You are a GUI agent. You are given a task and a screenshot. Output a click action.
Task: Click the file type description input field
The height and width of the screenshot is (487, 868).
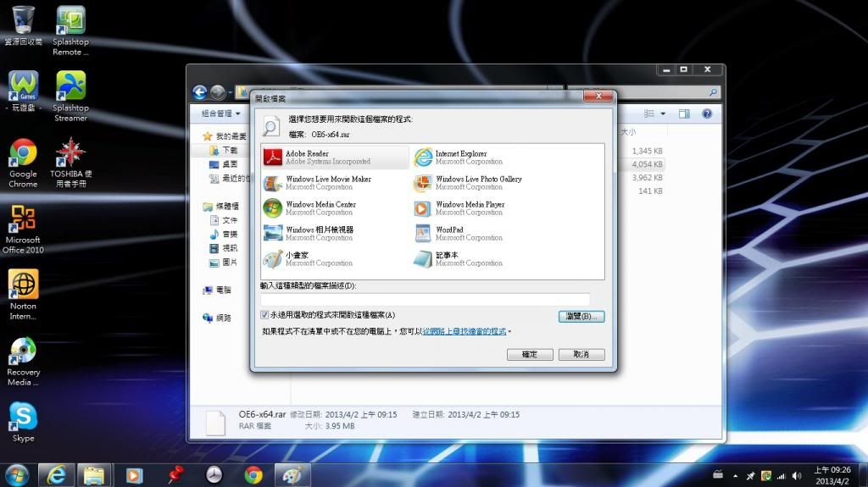[x=426, y=299]
